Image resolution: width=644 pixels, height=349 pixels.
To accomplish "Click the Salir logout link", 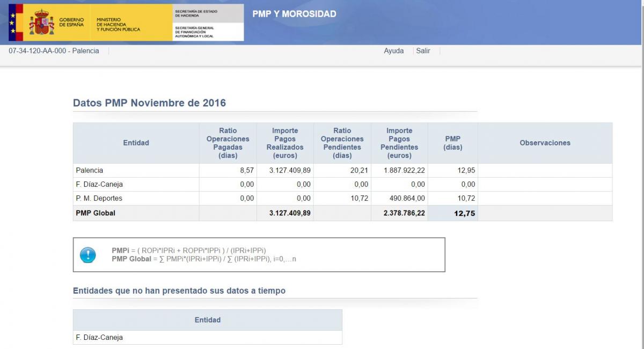I will pyautogui.click(x=423, y=51).
